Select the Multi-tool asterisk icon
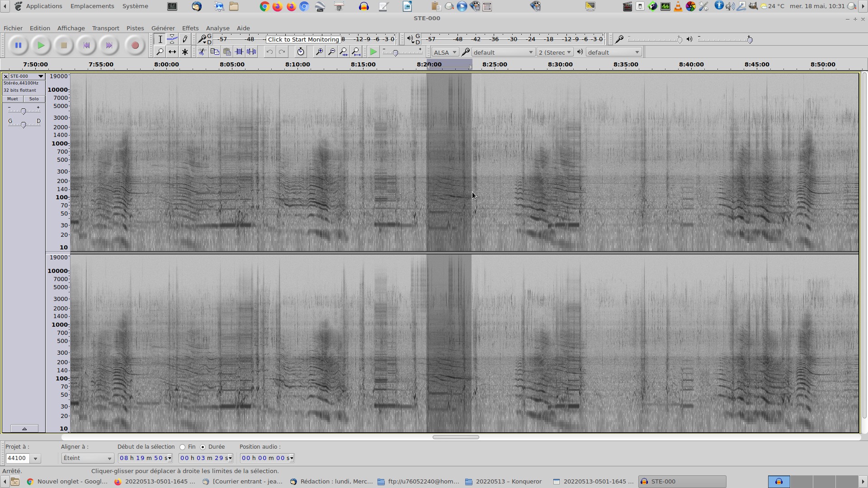This screenshot has width=868, height=488. click(185, 52)
